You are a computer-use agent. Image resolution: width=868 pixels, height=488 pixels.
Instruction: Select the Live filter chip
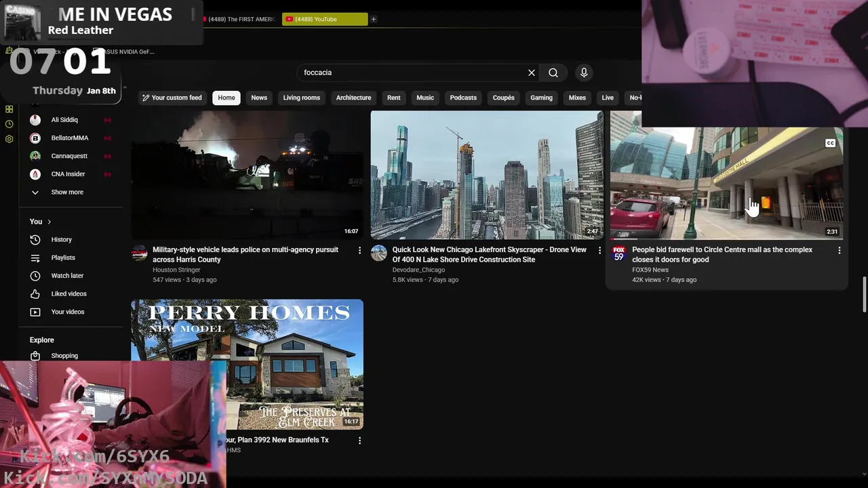pos(608,98)
